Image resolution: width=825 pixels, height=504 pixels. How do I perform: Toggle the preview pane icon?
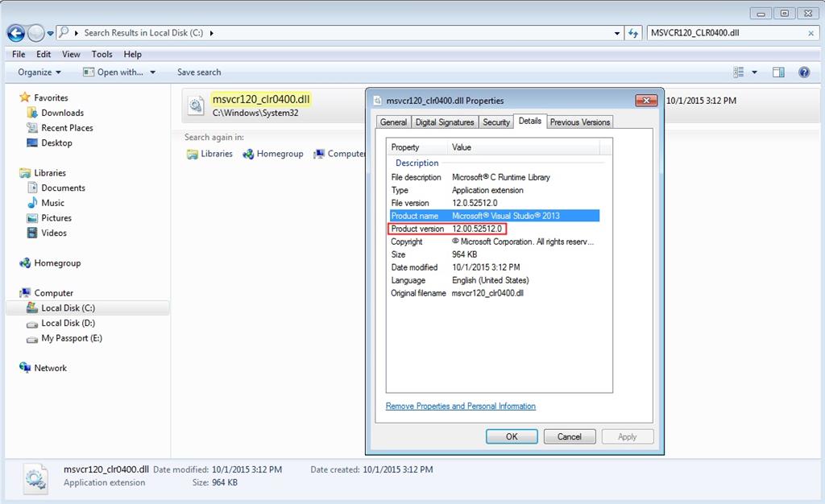coord(778,72)
